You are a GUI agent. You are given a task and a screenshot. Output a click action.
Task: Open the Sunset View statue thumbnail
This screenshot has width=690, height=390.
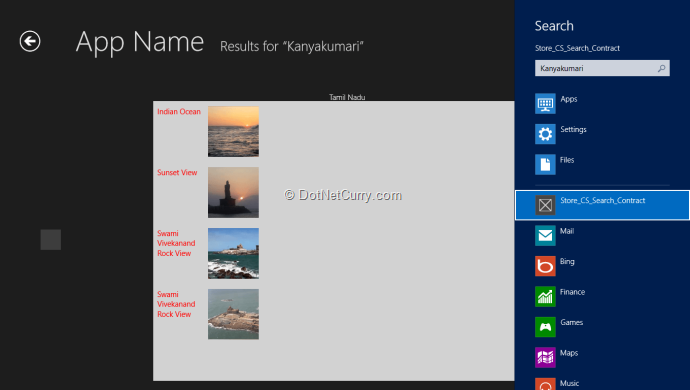pos(233,192)
